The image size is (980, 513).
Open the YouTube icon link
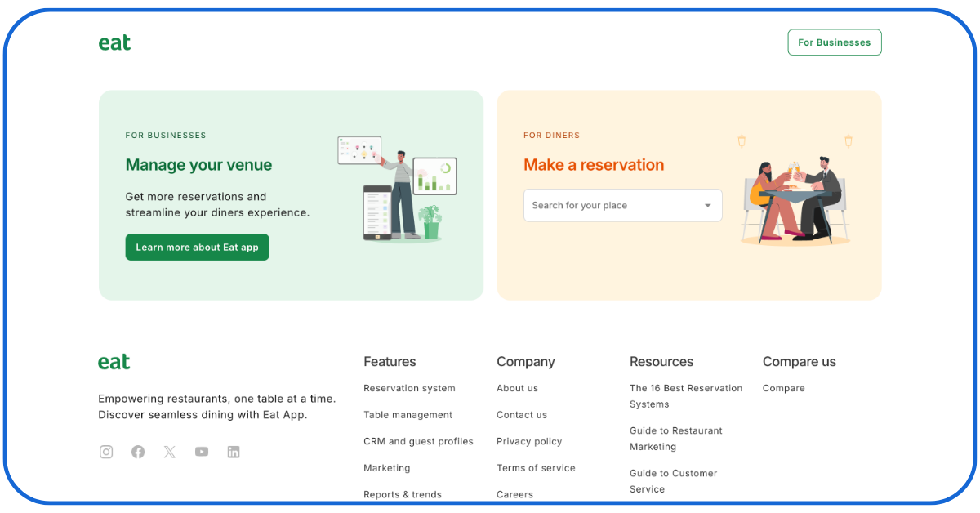[x=202, y=452]
